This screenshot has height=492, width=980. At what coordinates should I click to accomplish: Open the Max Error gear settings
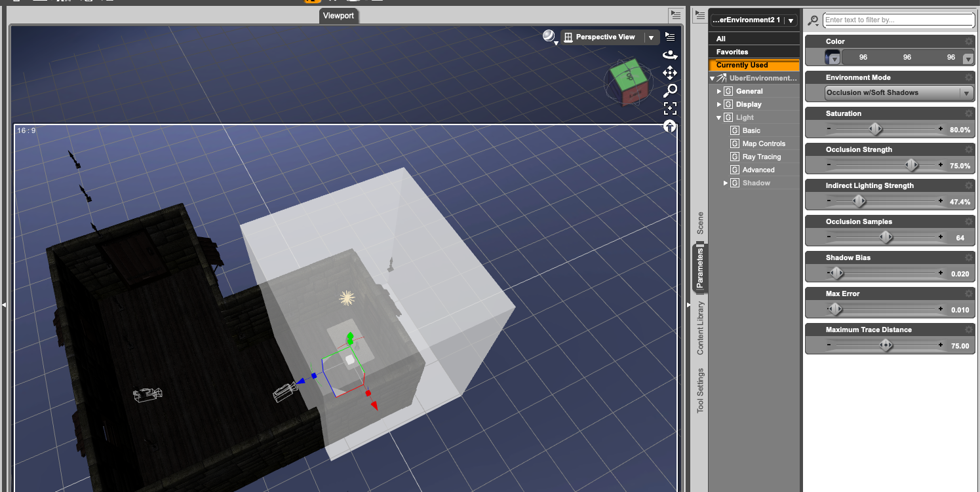point(968,293)
